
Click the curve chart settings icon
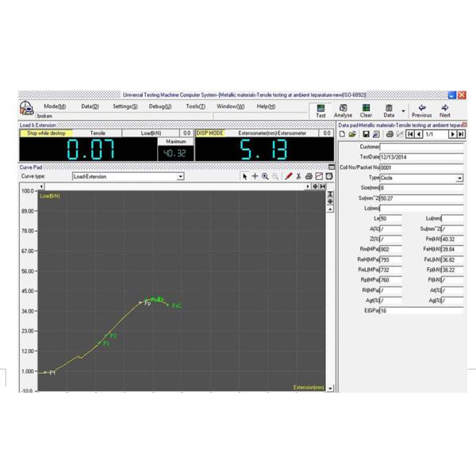point(319,176)
